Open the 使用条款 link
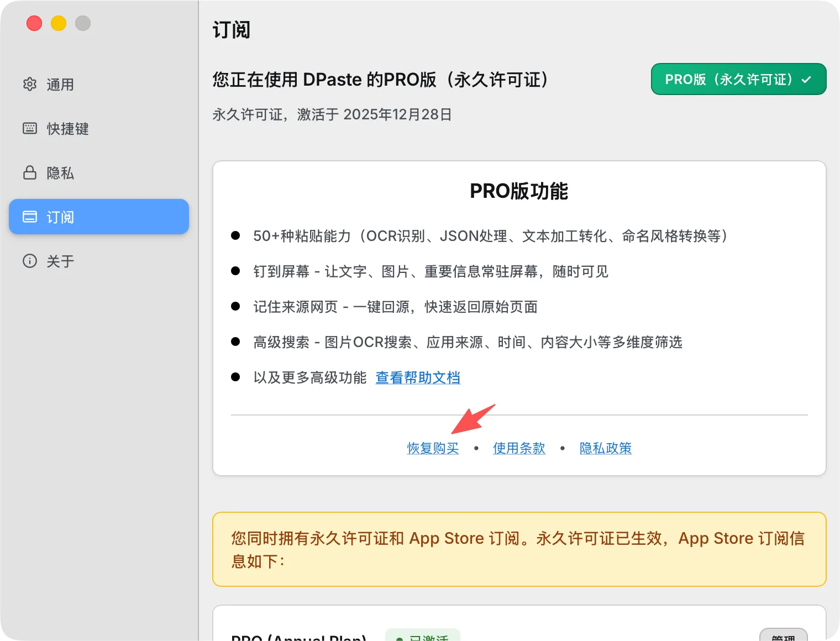 [519, 448]
